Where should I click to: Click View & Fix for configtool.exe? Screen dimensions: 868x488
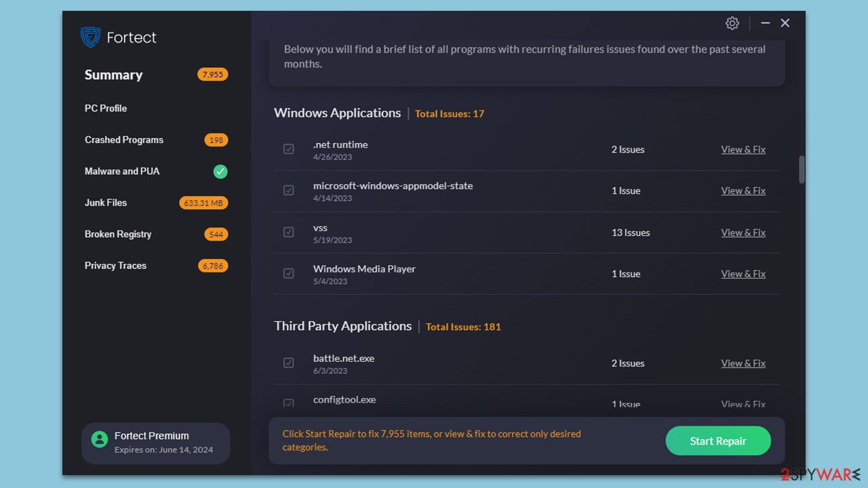point(743,404)
